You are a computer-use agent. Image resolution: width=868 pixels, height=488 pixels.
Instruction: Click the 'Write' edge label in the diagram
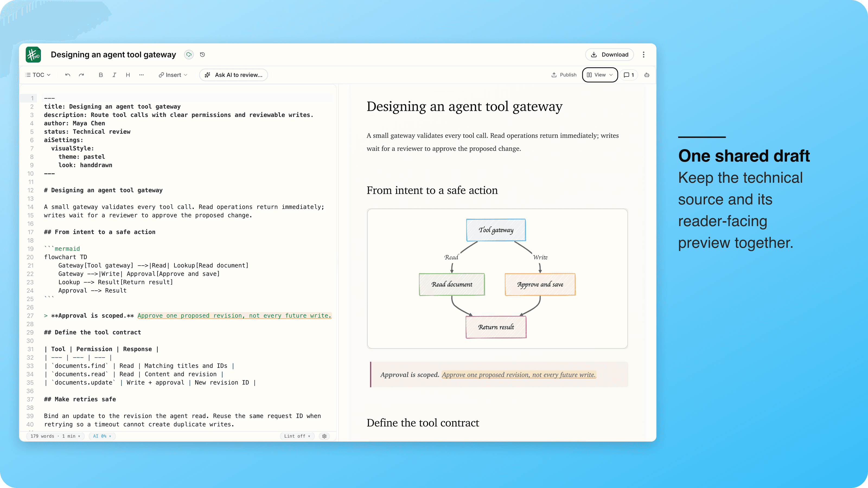point(540,257)
